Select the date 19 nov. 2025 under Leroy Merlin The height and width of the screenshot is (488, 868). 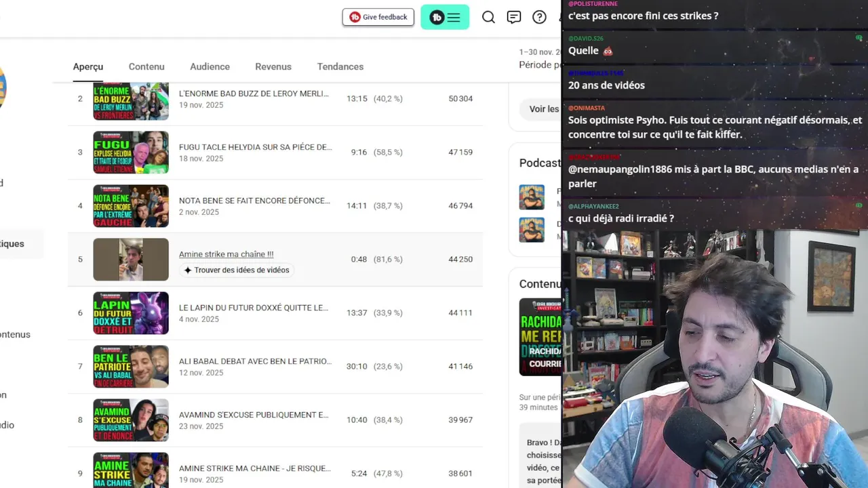pyautogui.click(x=201, y=105)
